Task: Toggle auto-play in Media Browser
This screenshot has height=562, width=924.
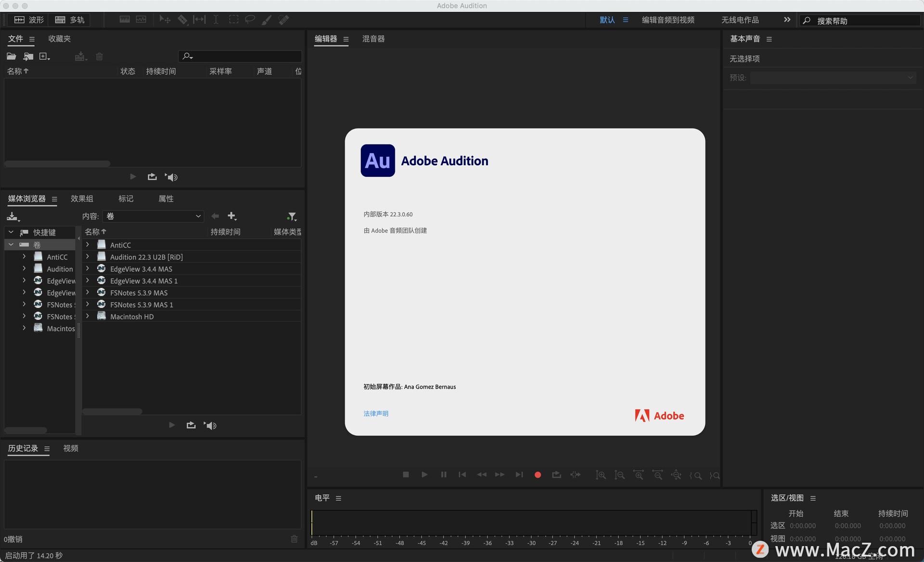Action: click(210, 425)
